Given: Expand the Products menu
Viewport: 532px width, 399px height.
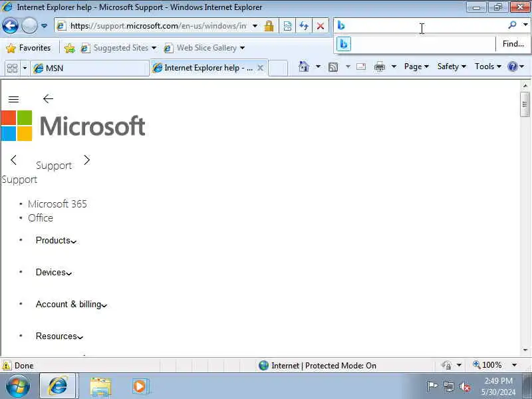Looking at the screenshot, I should point(56,240).
